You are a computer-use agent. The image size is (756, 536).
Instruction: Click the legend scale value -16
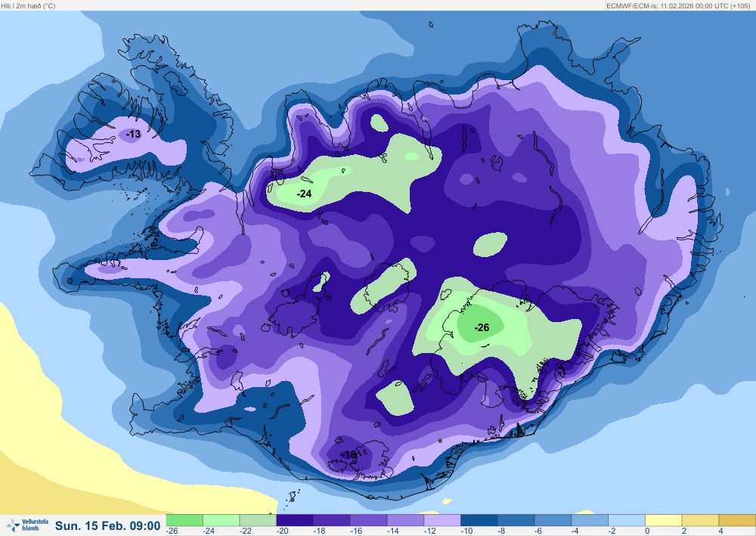pos(356,531)
